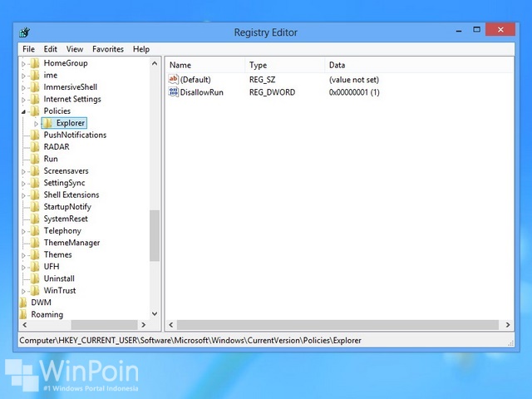Expand the Themes key
This screenshot has height=399, width=532.
pos(23,255)
